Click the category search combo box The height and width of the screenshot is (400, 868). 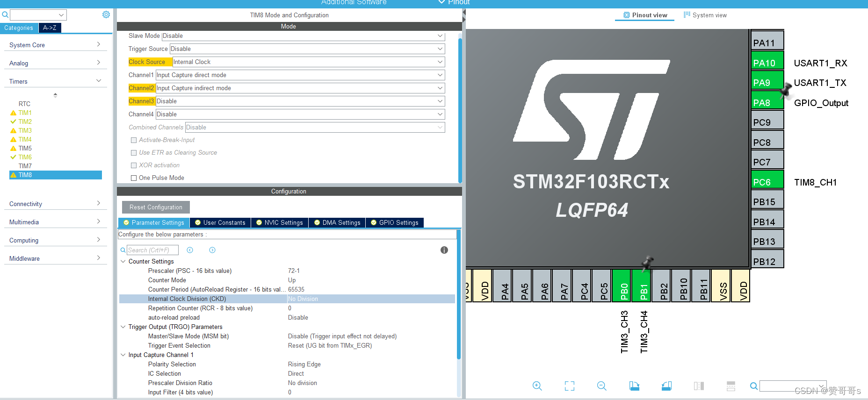[38, 15]
